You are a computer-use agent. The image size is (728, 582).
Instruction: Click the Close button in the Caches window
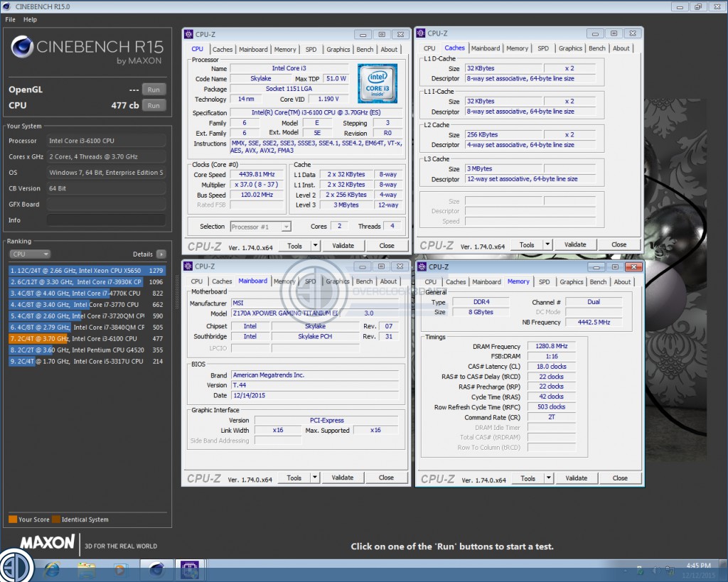[619, 244]
